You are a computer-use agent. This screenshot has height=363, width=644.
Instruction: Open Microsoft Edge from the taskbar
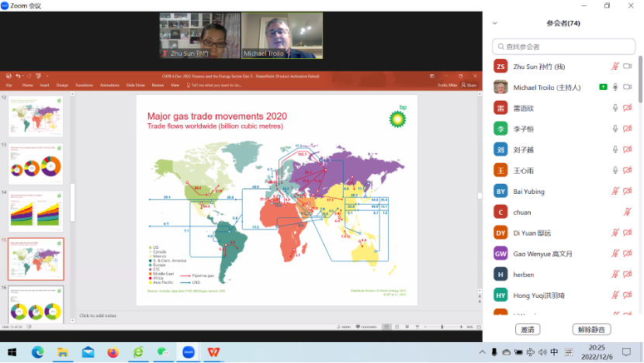[x=38, y=352]
